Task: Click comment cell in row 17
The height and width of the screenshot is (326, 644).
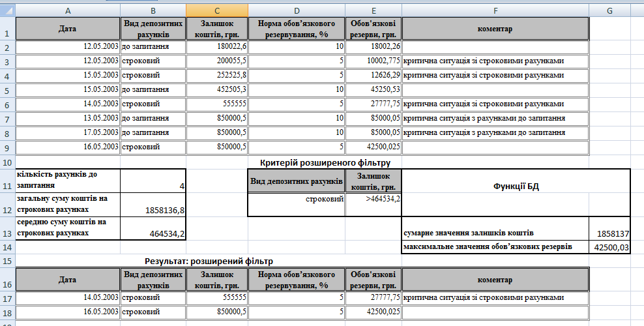Action: pos(495,298)
